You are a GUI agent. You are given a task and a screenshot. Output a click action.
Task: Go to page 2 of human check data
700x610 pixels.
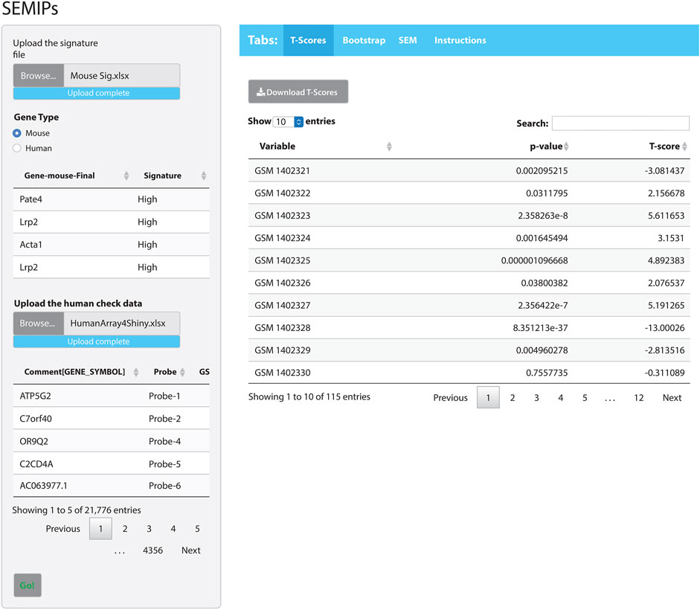tap(125, 529)
